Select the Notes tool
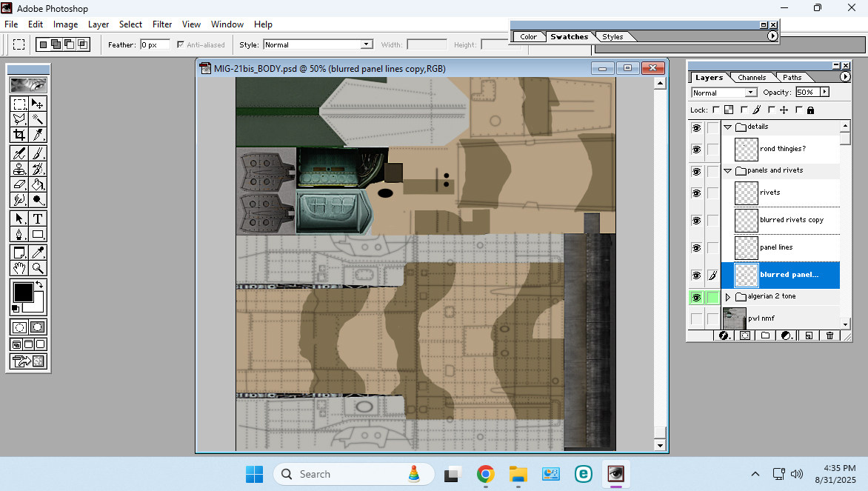Screen dimensions: 868x491 pyautogui.click(x=19, y=253)
